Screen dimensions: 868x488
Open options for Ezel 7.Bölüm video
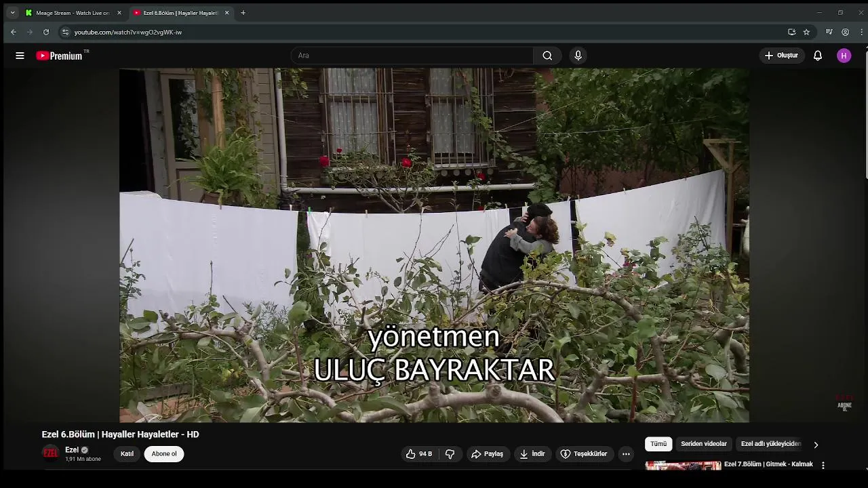click(x=823, y=466)
